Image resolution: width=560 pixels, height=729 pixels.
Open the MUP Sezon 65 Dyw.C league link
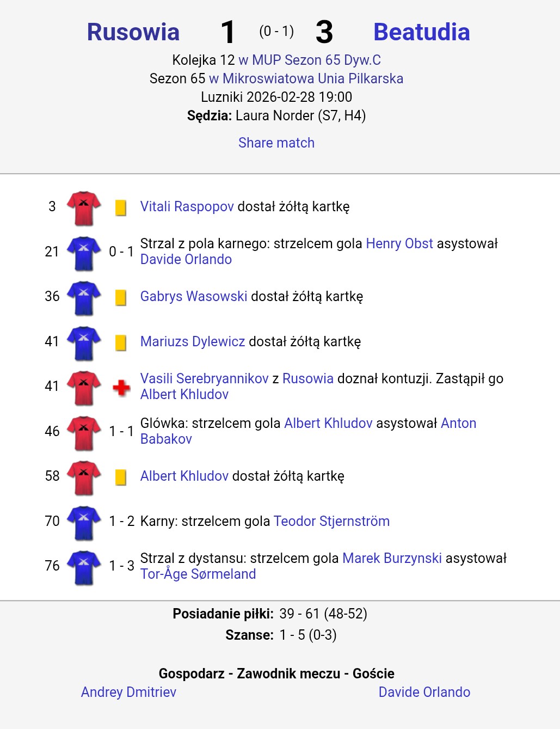310,60
